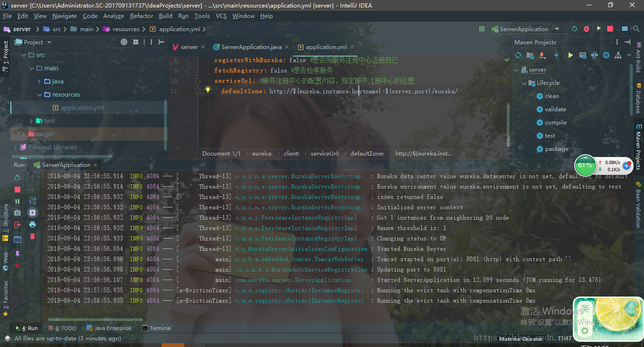Click Generate Sources and Update Folders icon
Screen dimensions: 644x347
[530, 55]
